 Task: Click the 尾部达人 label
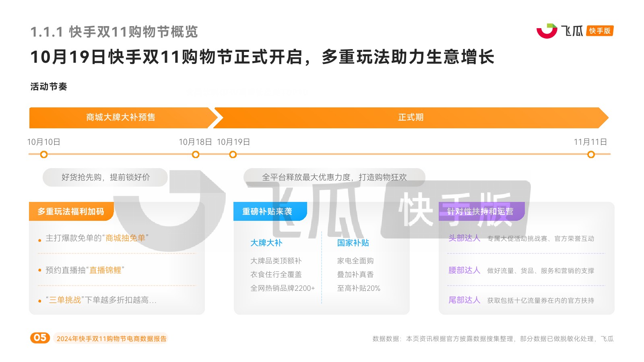click(x=464, y=300)
